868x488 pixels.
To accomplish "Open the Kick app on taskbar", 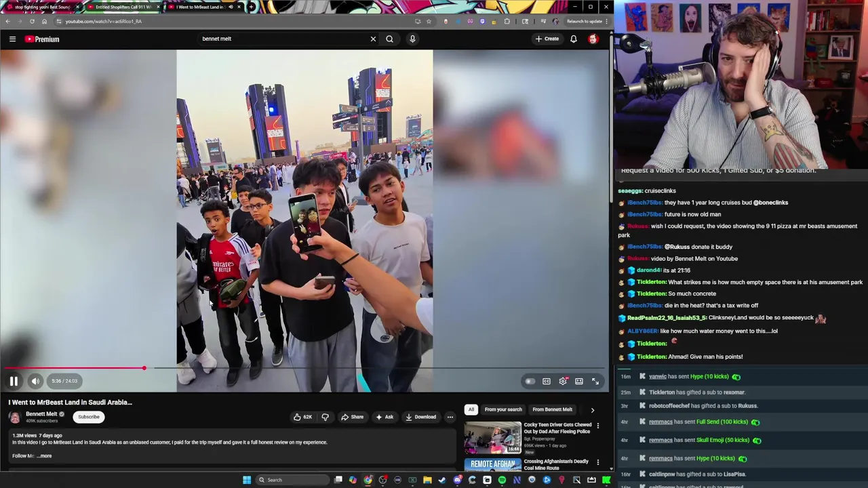I will tap(606, 480).
